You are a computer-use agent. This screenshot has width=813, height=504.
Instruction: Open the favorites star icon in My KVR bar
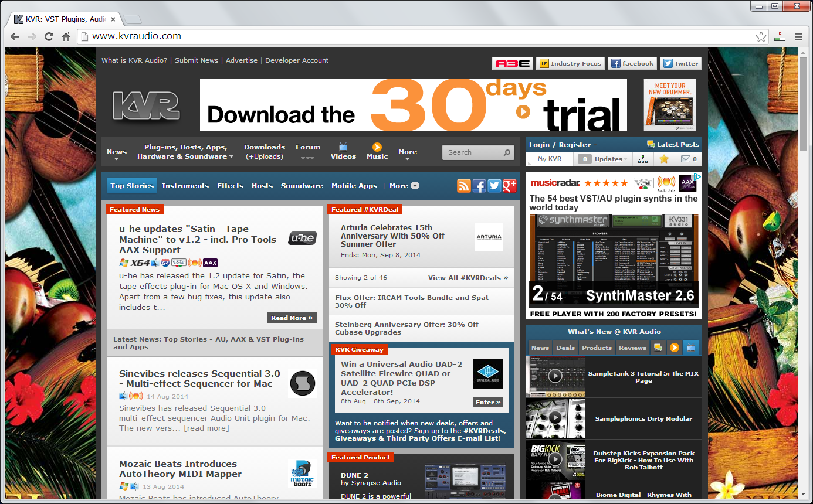pyautogui.click(x=663, y=159)
